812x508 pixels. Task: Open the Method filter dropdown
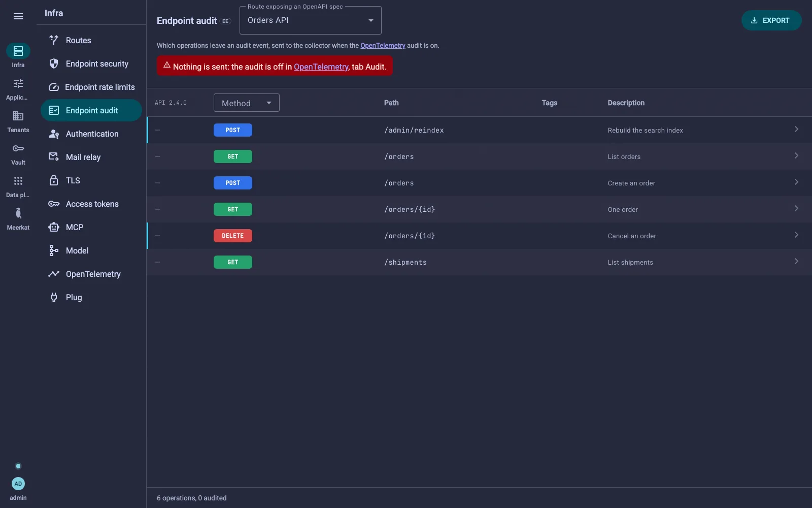(247, 103)
